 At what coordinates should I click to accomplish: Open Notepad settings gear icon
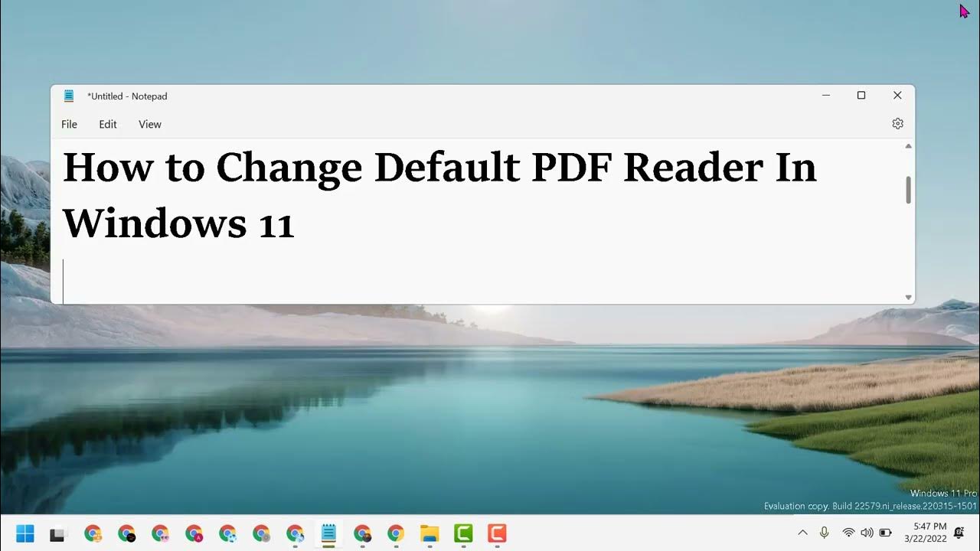[897, 124]
